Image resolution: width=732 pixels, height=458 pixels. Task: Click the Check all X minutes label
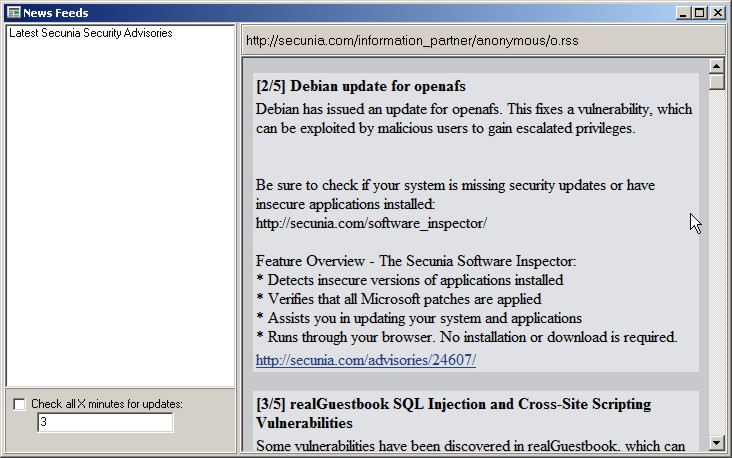pos(107,404)
